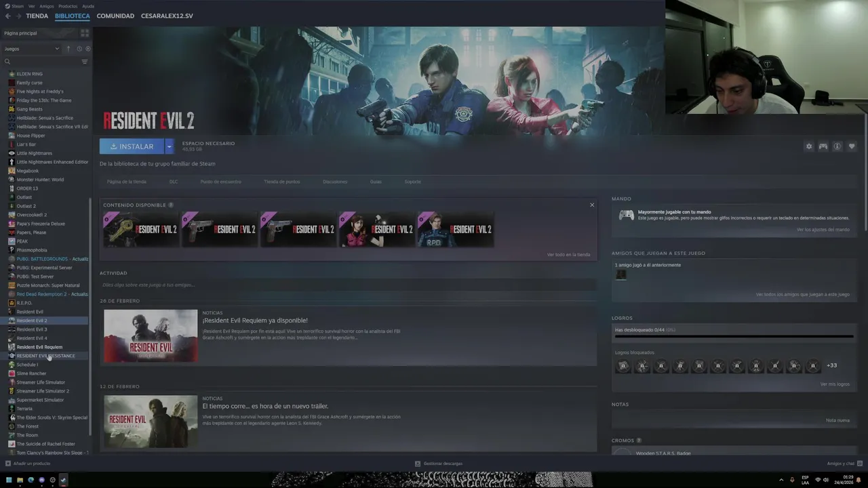Open the Punto de encuentro link
The image size is (868, 488).
[x=220, y=182]
